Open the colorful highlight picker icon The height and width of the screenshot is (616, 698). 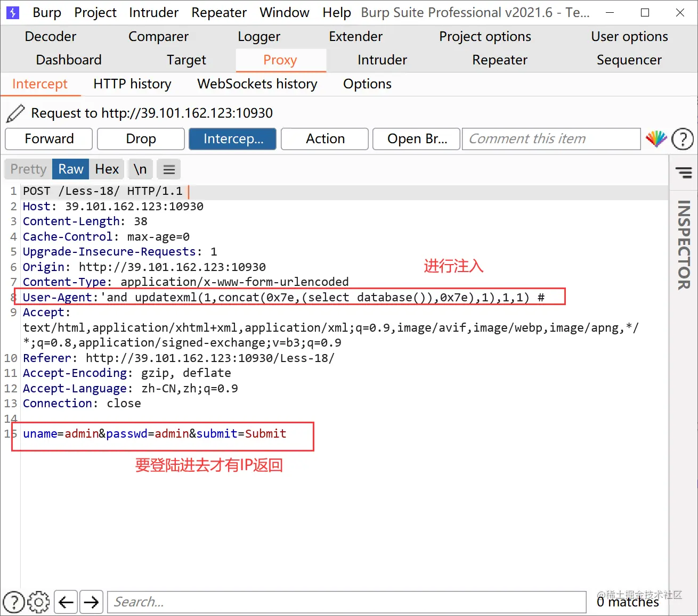[x=656, y=139]
